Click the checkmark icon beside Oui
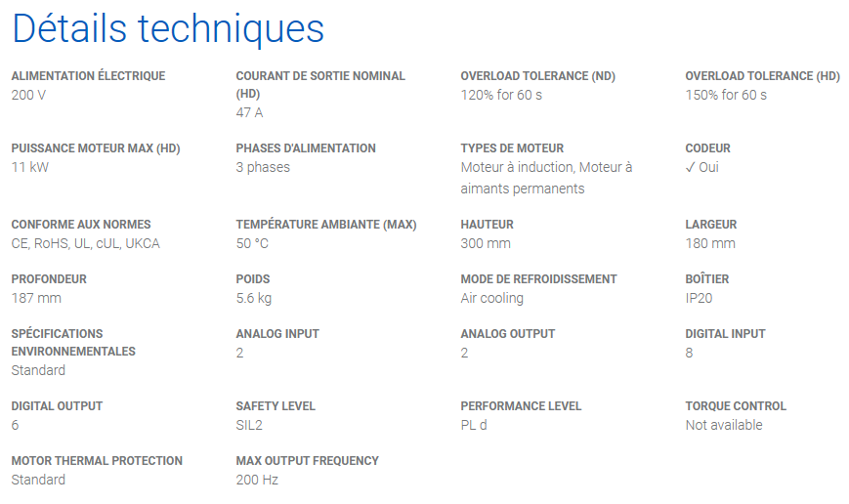Viewport: 849px width, 504px height. 690,168
